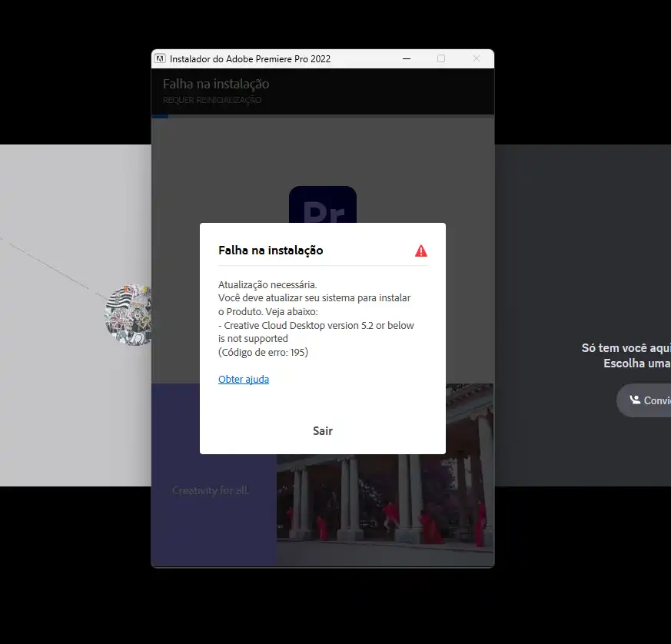Click the red warning triangle icon
671x644 pixels.
coord(421,251)
